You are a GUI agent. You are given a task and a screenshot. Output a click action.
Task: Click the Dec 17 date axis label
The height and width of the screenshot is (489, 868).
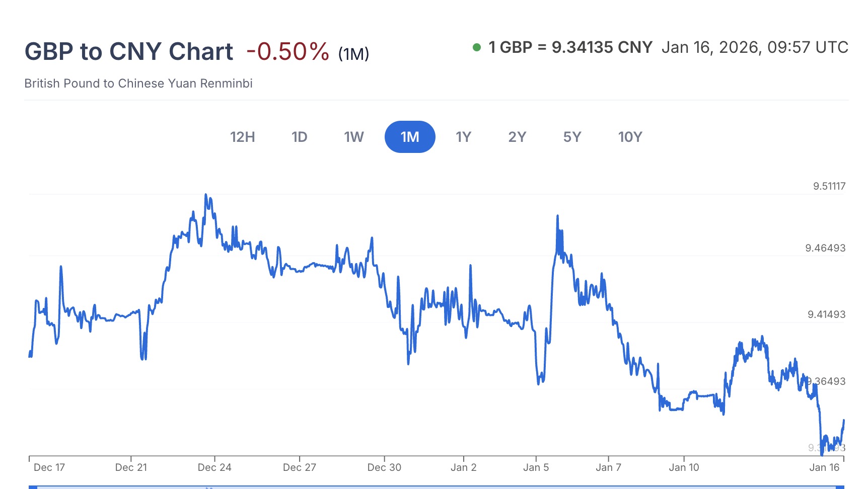point(49,467)
